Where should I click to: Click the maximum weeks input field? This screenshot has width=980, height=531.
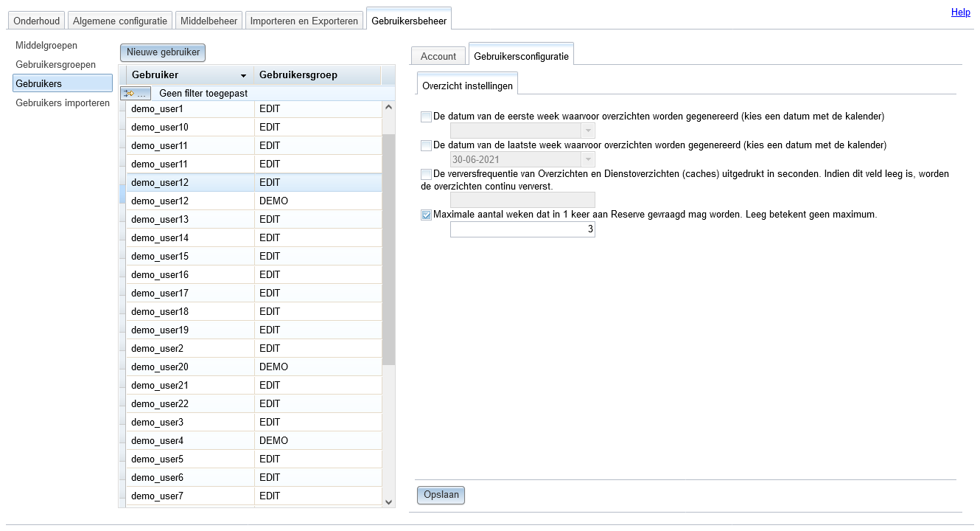[x=522, y=230]
